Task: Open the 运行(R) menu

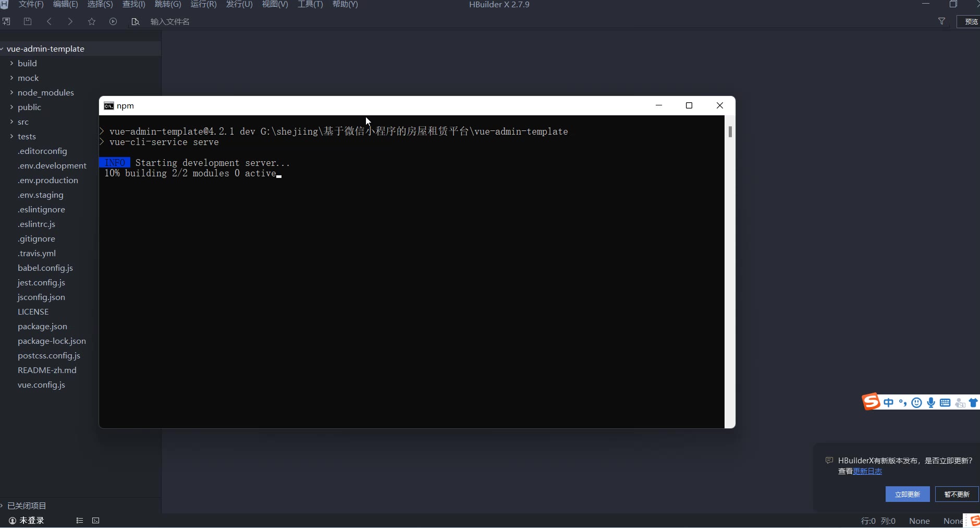Action: click(203, 5)
